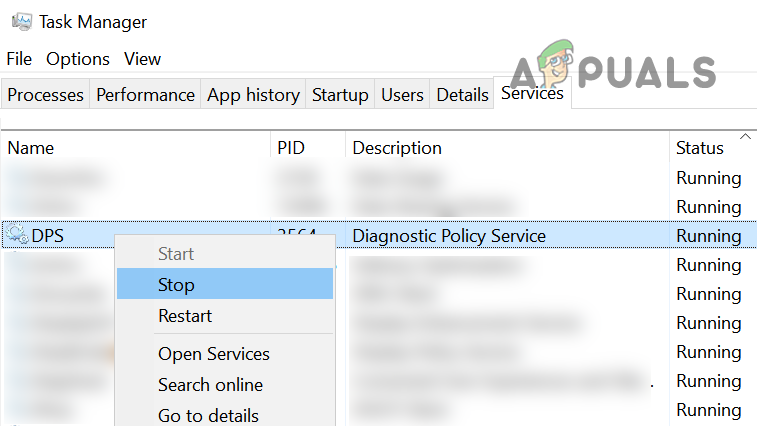The height and width of the screenshot is (426, 757).
Task: Sort services by the Name column header
Action: click(x=31, y=148)
